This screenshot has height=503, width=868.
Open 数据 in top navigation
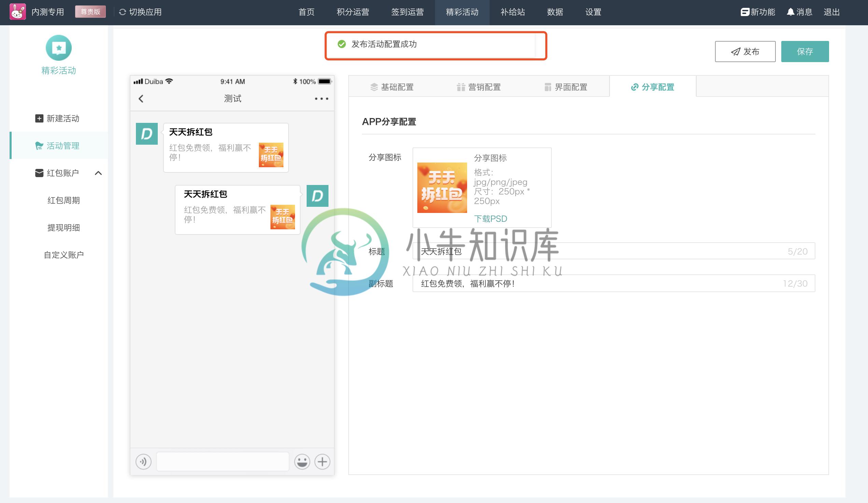pyautogui.click(x=555, y=12)
